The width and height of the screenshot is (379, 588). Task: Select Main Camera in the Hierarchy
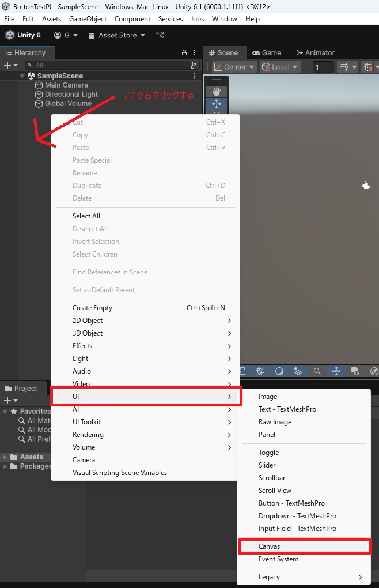coord(66,85)
